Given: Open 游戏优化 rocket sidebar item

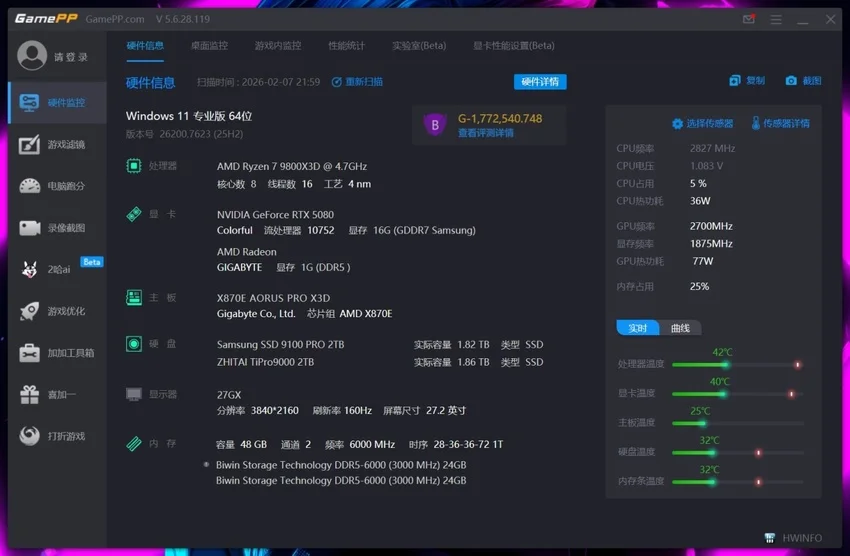Looking at the screenshot, I should [57, 311].
